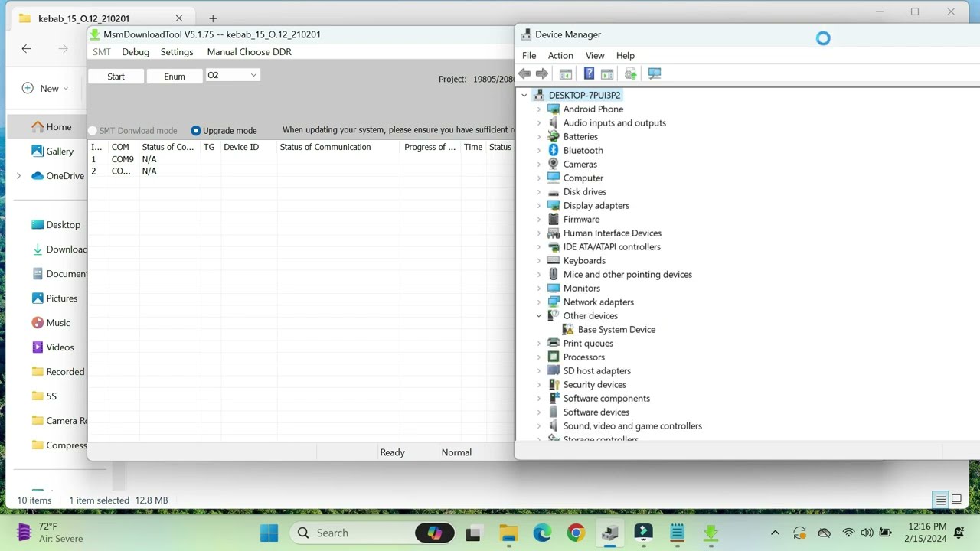Click the Wi-Fi icon in system tray
This screenshot has height=551, width=980.
848,533
